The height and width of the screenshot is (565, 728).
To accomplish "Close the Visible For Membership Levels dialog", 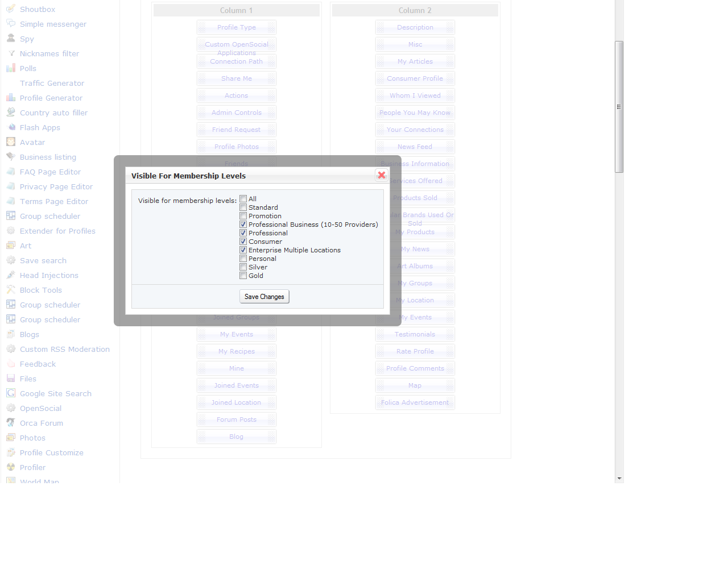I will click(x=382, y=175).
